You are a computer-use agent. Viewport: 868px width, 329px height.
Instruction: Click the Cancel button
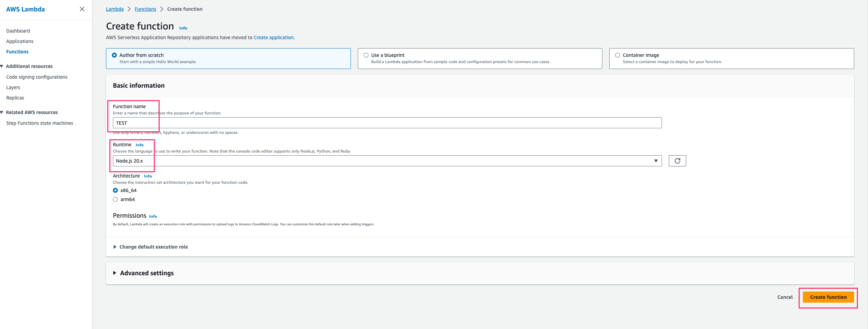785,297
